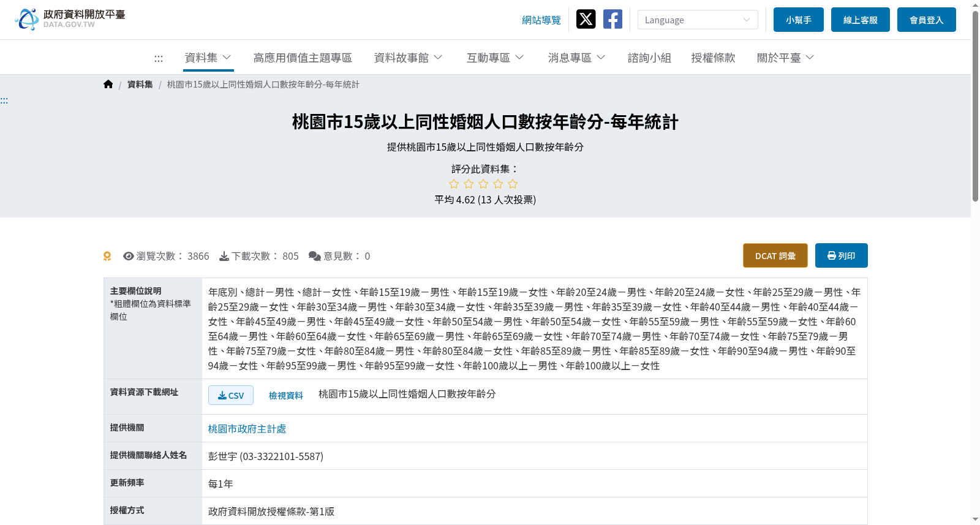Expand the 關於平臺 menu
The image size is (980, 525).
click(x=786, y=58)
